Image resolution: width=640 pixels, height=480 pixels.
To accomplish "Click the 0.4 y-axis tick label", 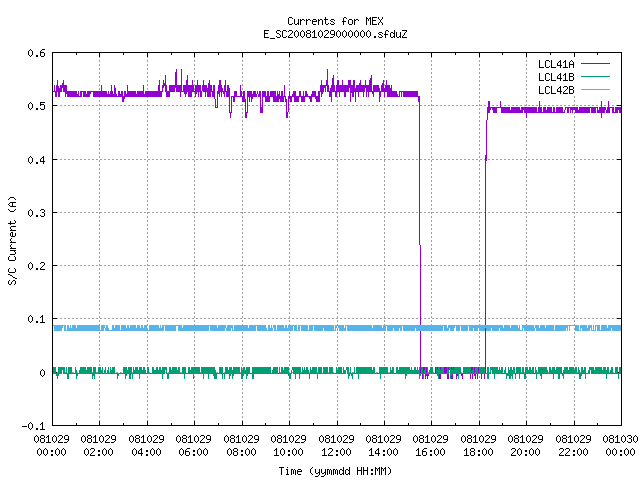I will point(36,160).
